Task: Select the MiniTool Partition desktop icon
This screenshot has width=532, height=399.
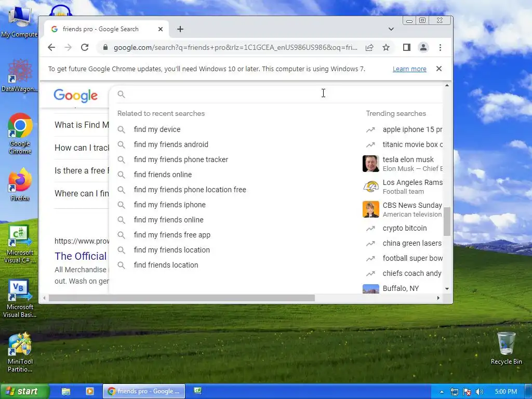Action: [x=20, y=353]
